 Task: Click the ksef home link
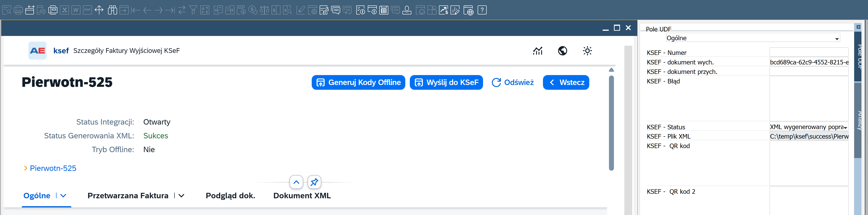tap(61, 51)
